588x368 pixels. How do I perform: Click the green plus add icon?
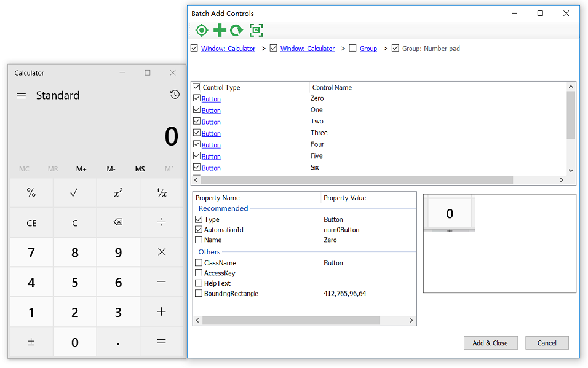coord(220,30)
